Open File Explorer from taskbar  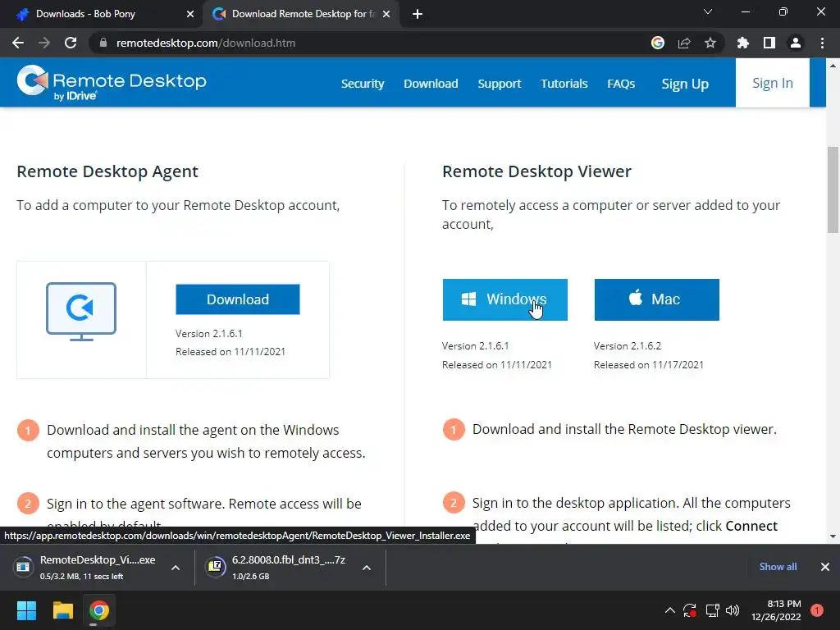[x=62, y=610]
